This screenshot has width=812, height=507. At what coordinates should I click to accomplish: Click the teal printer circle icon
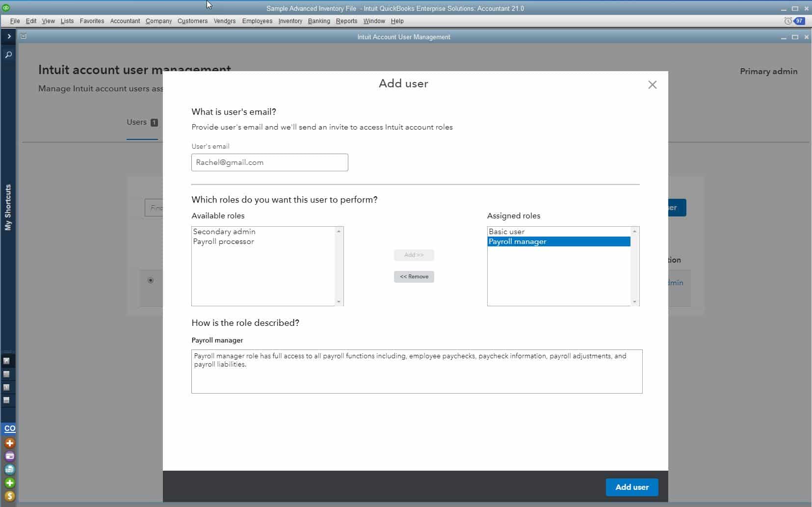pyautogui.click(x=9, y=470)
